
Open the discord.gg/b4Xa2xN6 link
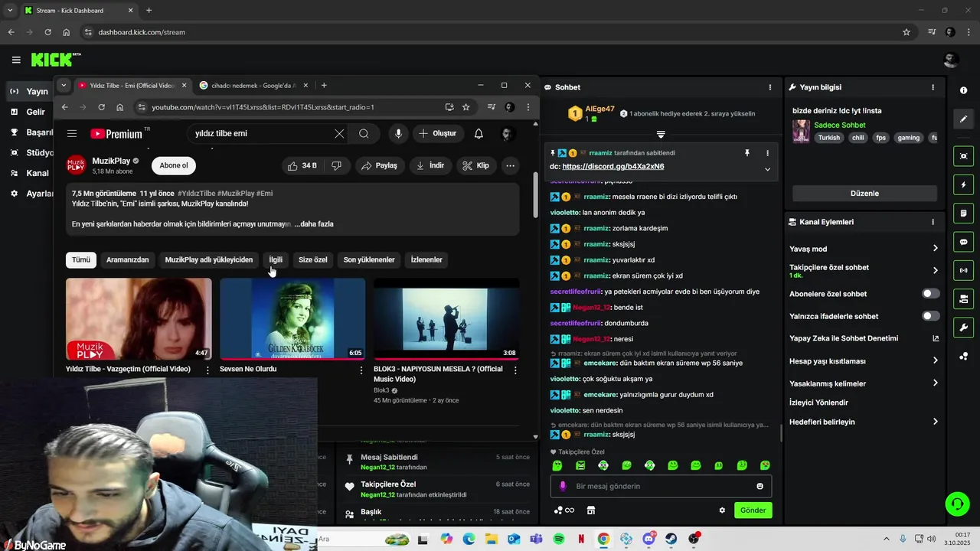(x=613, y=166)
